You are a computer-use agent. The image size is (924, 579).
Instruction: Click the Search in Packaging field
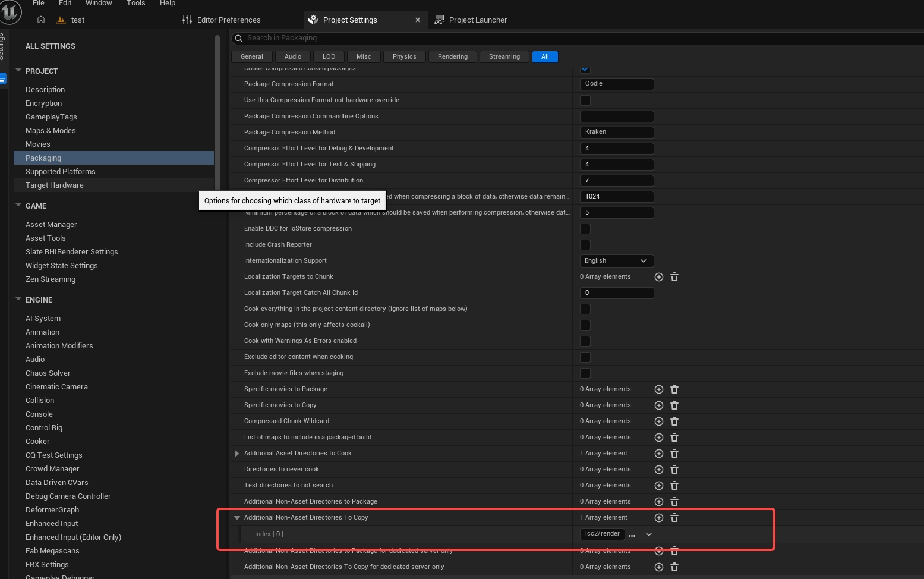coord(578,38)
